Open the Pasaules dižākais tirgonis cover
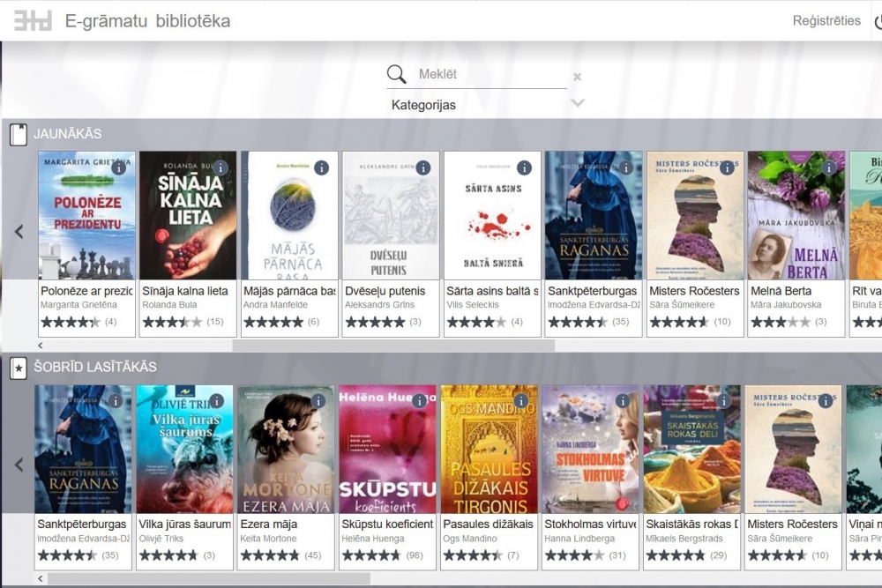Viewport: 882px width, 588px height. [489, 449]
